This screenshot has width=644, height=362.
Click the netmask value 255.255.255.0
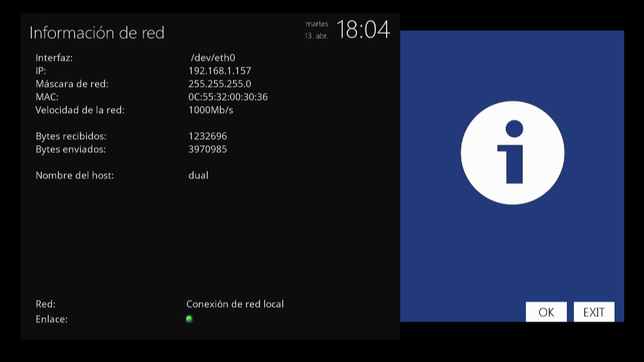(220, 84)
